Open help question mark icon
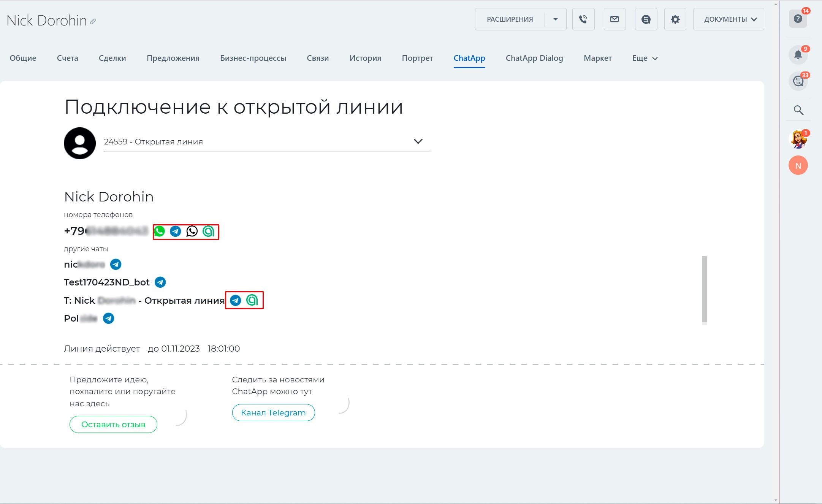This screenshot has height=504, width=822. click(798, 19)
